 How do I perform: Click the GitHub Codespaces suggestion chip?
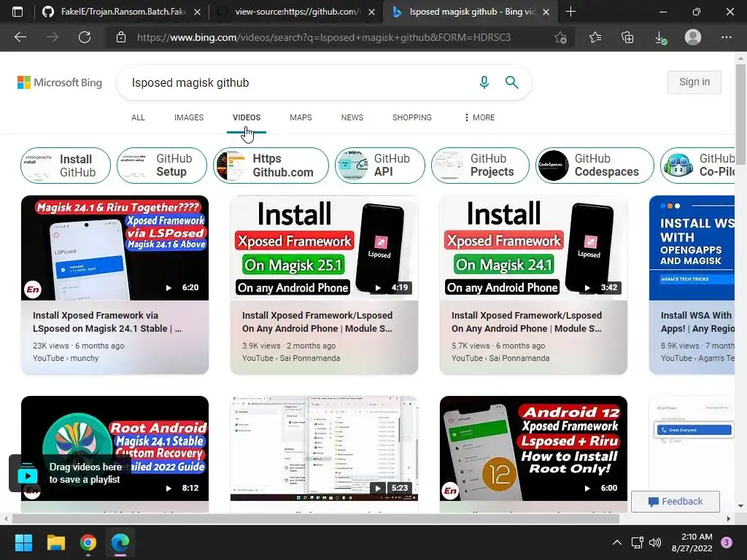[x=595, y=166]
